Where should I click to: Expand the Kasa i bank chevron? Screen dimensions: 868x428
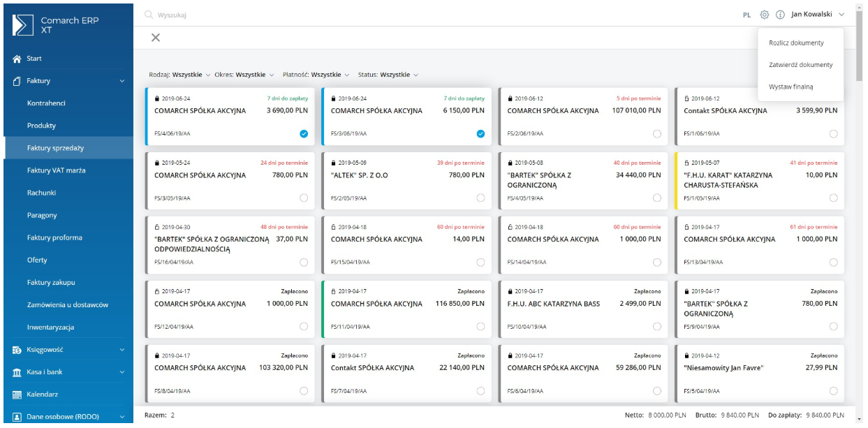coord(122,372)
